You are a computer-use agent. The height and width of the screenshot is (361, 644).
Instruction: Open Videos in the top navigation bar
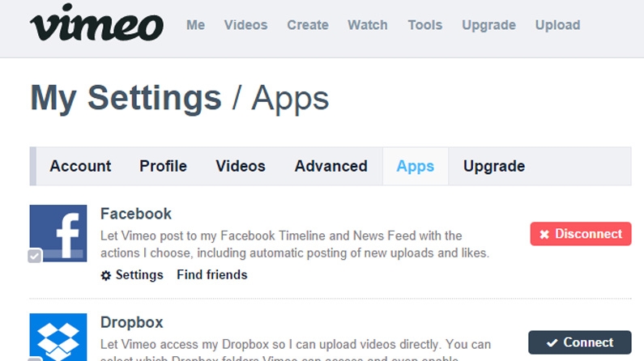pos(245,25)
